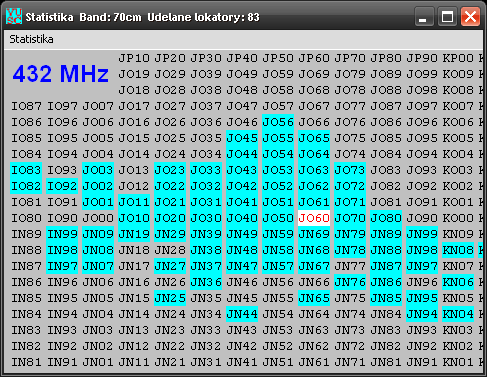Select locator JO33 cell
Screen dimensions: 487x377
[206, 170]
